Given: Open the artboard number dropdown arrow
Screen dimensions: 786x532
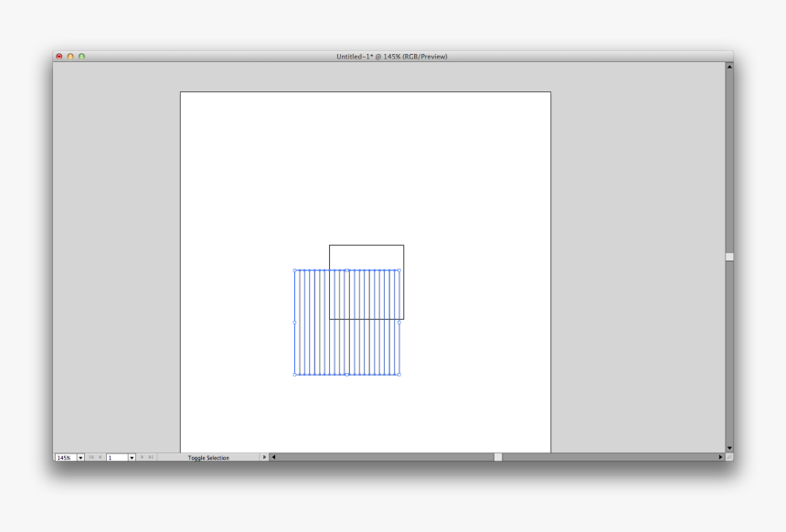Looking at the screenshot, I should pyautogui.click(x=132, y=457).
